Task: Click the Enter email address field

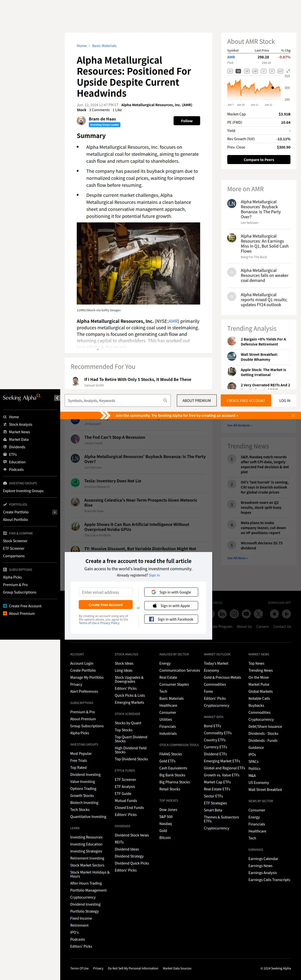Action: pyautogui.click(x=106, y=592)
